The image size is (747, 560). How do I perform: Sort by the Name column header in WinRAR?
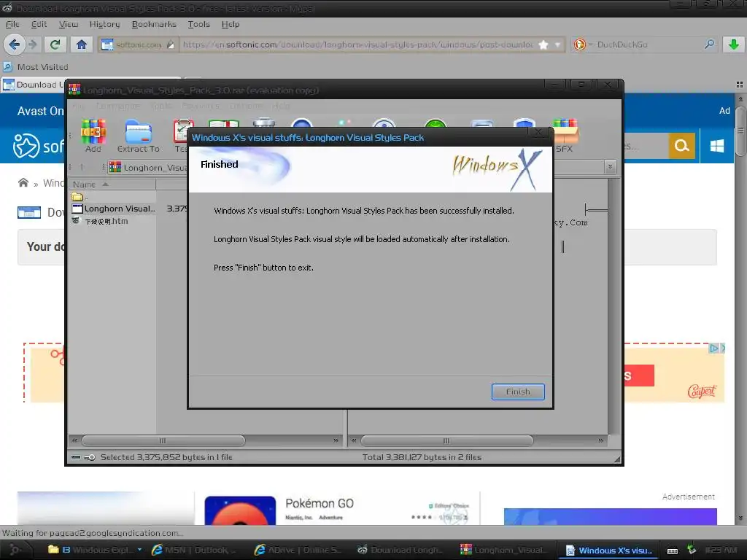click(x=113, y=184)
